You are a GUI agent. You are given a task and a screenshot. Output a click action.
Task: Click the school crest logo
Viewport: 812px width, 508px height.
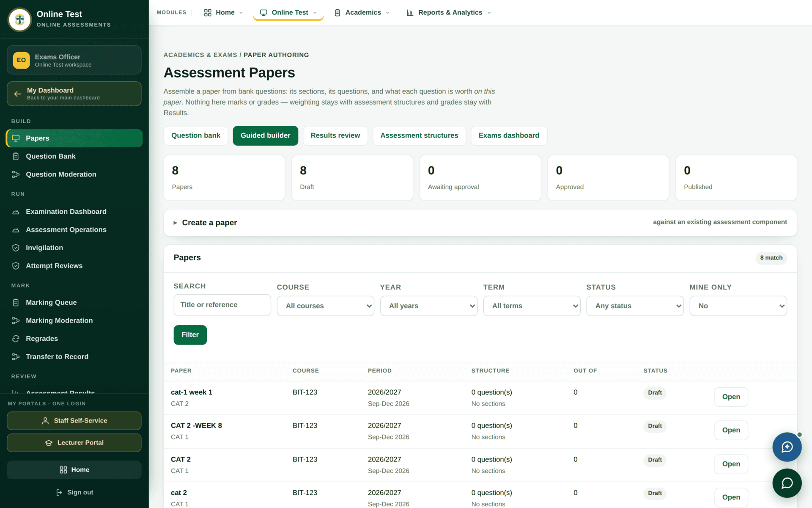(x=20, y=19)
